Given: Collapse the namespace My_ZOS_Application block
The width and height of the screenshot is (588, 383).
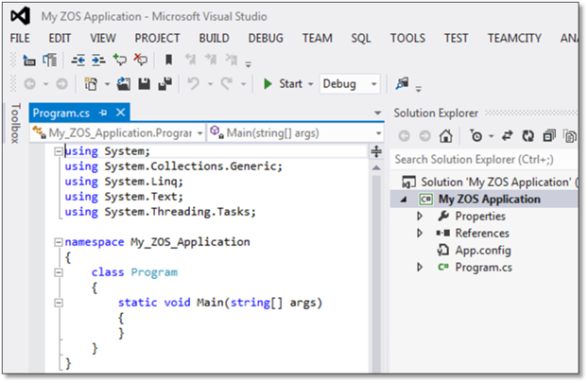Looking at the screenshot, I should 58,242.
